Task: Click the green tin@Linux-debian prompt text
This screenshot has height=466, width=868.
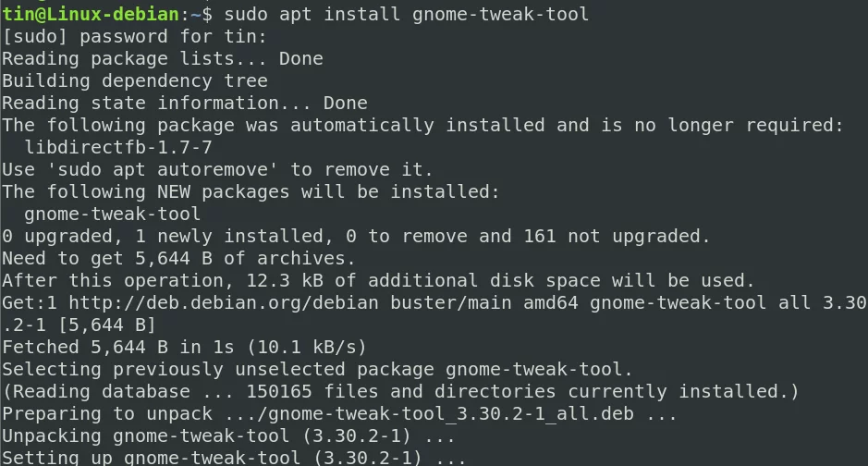Action: tap(91, 14)
